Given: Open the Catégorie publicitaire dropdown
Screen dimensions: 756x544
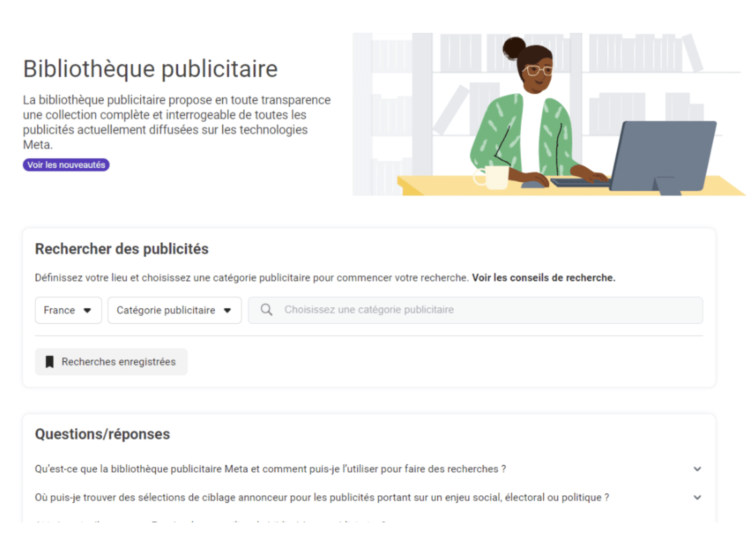Looking at the screenshot, I should click(174, 310).
